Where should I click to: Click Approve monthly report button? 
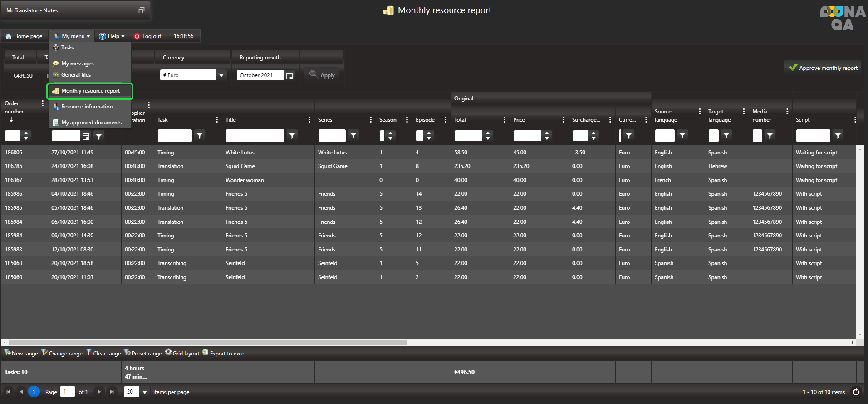click(x=823, y=68)
